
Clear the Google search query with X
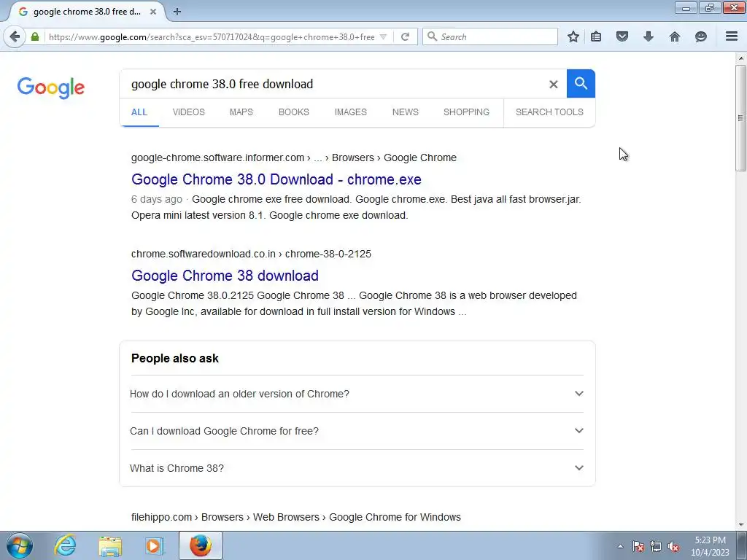point(553,85)
